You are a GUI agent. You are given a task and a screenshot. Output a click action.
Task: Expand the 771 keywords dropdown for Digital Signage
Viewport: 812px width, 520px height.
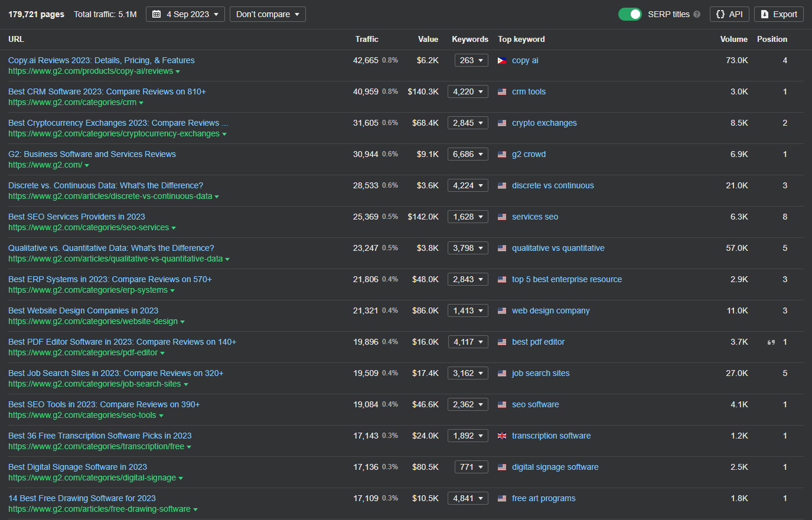click(x=471, y=467)
